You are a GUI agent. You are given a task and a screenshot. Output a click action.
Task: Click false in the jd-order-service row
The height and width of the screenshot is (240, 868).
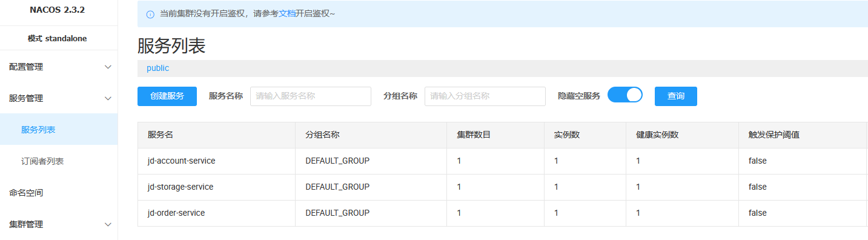point(758,213)
